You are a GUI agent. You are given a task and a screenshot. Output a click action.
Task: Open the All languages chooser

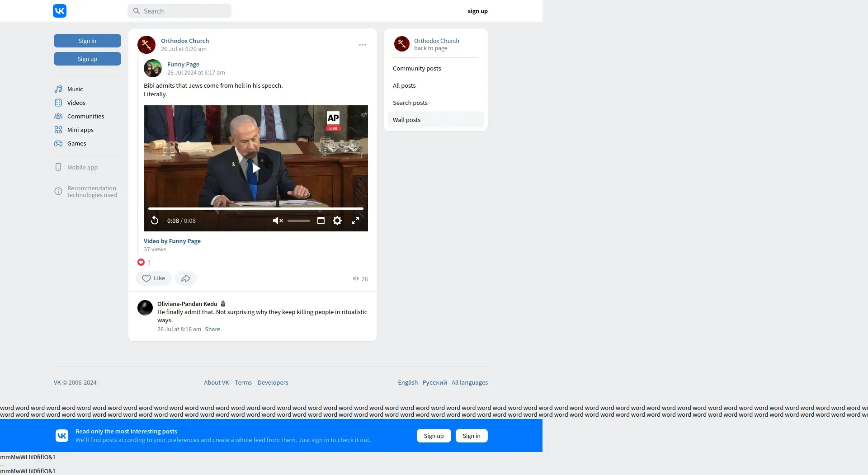pos(470,382)
